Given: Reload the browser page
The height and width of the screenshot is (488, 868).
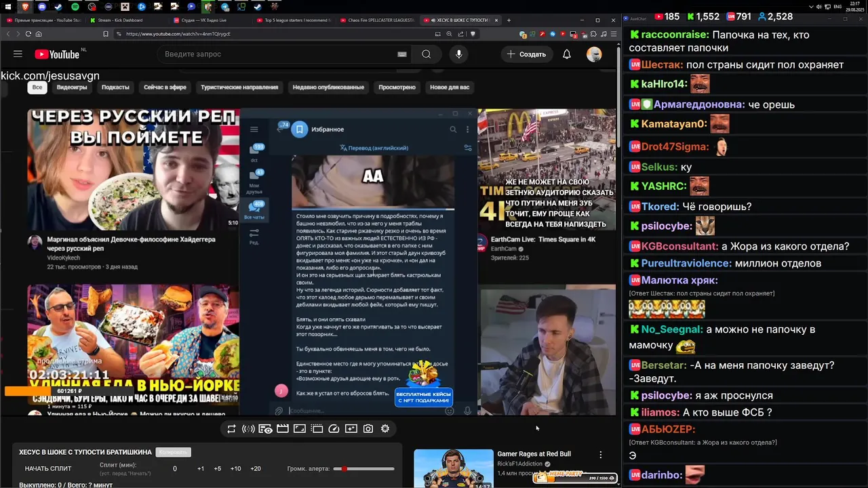Looking at the screenshot, I should pyautogui.click(x=28, y=34).
